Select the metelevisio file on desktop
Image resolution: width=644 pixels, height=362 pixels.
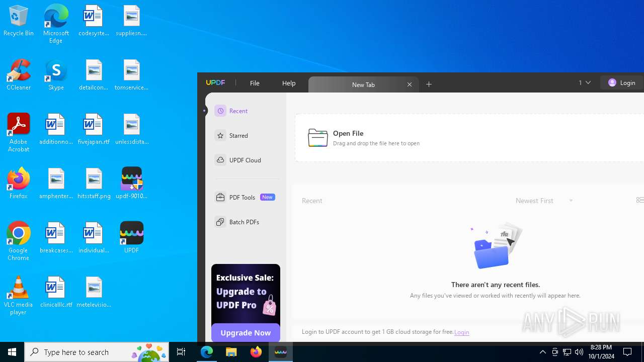point(94,292)
